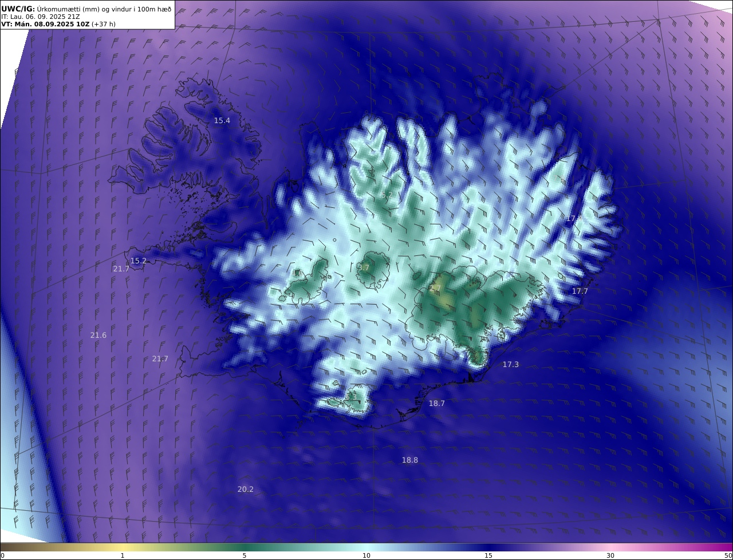The image size is (733, 560).
Task: Click the 18.8 value label
Action: pos(410,460)
